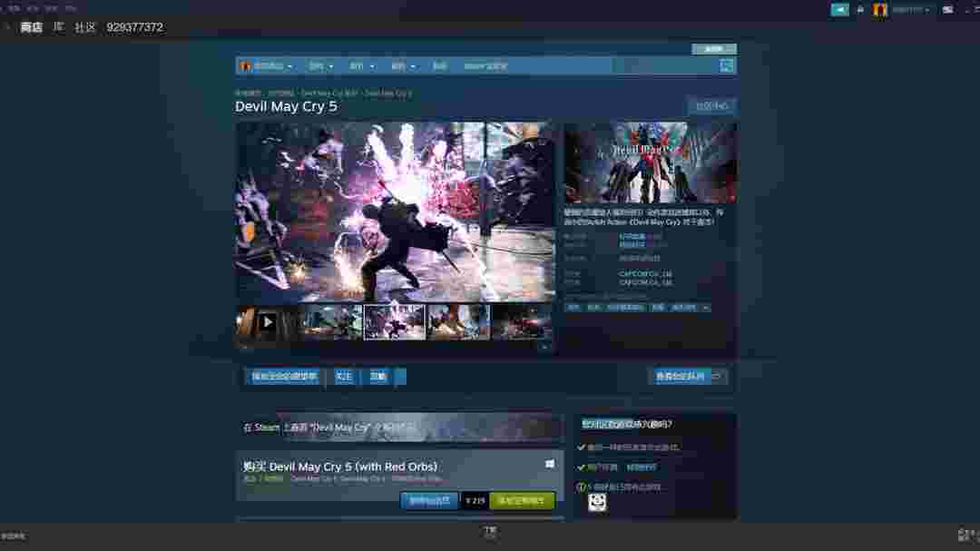Screen dimensions: 980x551
Task: Click the friend avatar in relevance panel
Action: click(x=597, y=502)
